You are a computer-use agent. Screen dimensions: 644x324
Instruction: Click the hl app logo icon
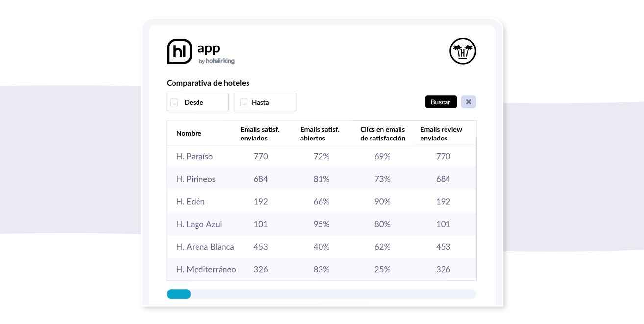pos(179,51)
